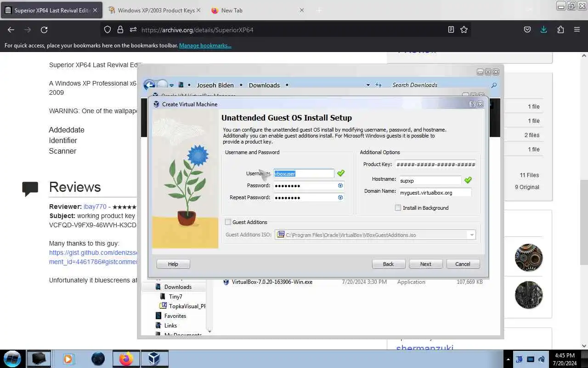Viewport: 588px width, 368px height.
Task: Enable the Guest Additions checkbox
Action: pyautogui.click(x=228, y=222)
